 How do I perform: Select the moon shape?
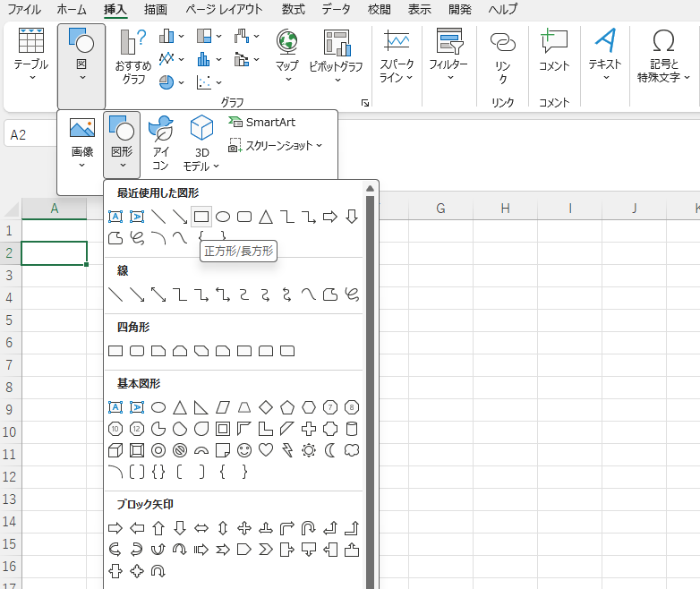tap(330, 450)
